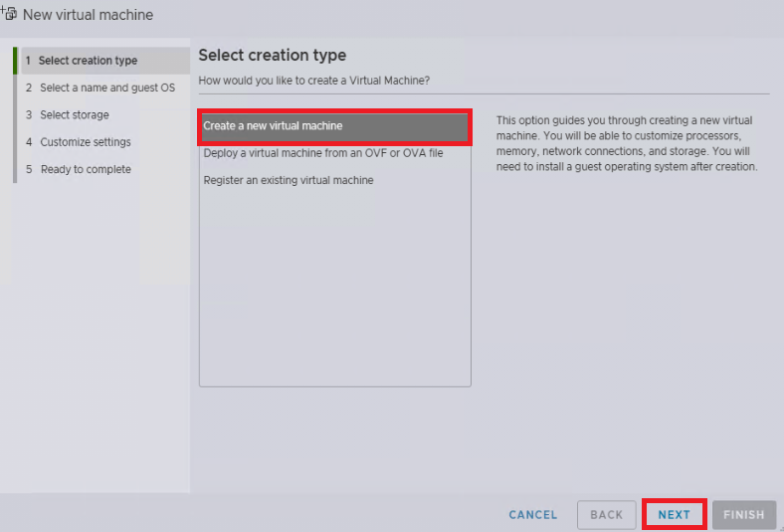The image size is (784, 532).
Task: Click the New virtual machine icon in title
Action: (9, 14)
